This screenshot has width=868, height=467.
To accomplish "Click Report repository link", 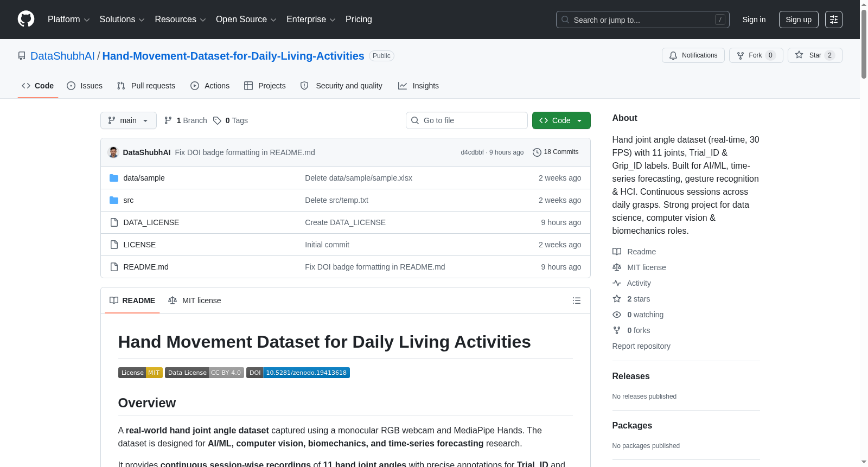I will click(641, 346).
